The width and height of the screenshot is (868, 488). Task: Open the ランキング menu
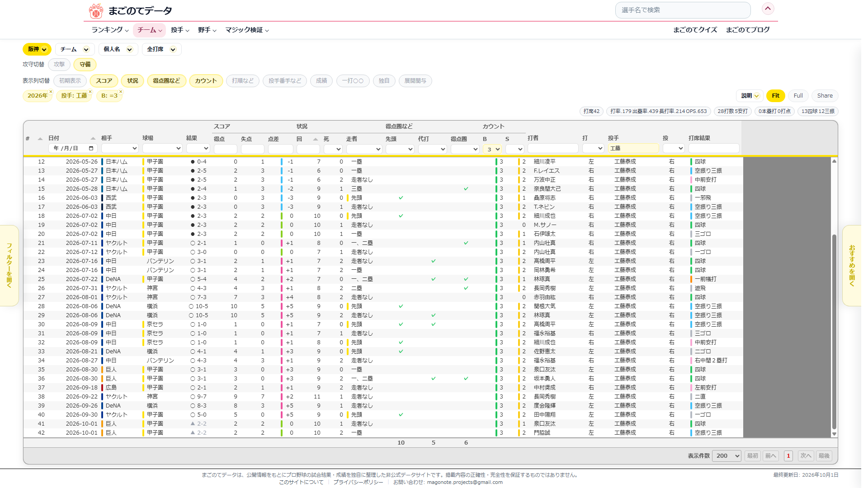coord(110,30)
